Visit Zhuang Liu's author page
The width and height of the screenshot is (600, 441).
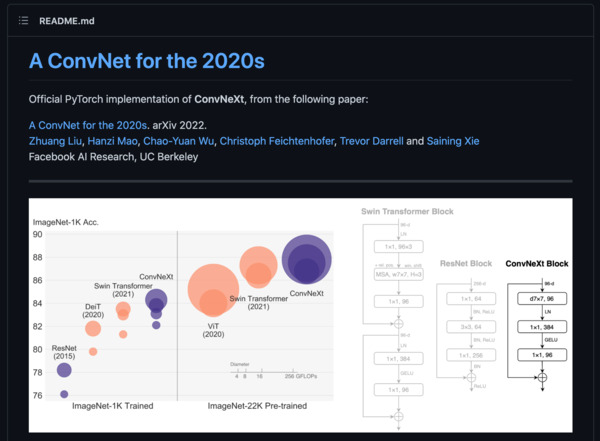point(55,141)
